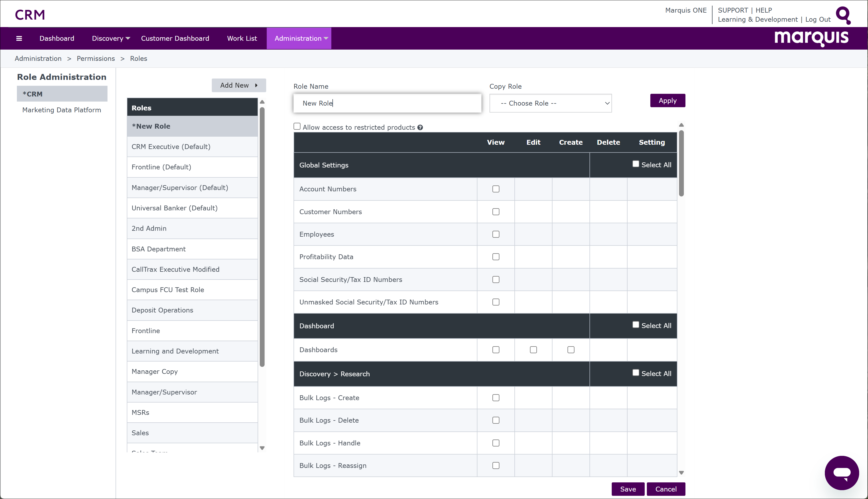Check Customer Numbers View box

pyautogui.click(x=496, y=212)
